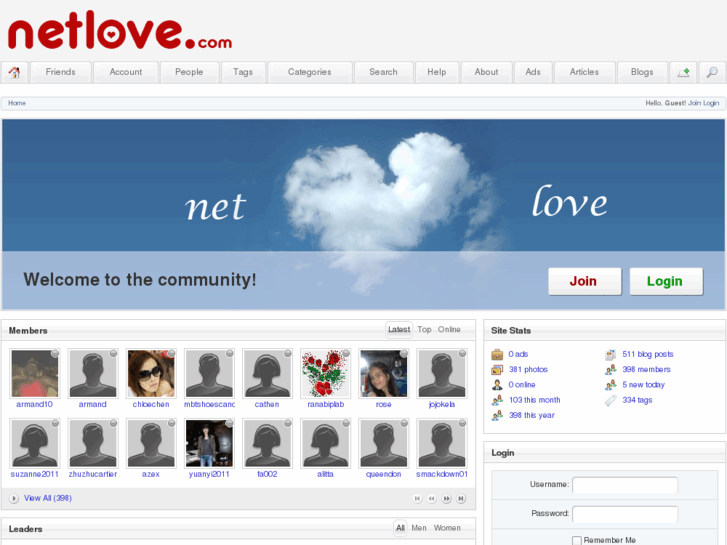Click the Password input field
This screenshot has width=727, height=545.
(x=625, y=514)
